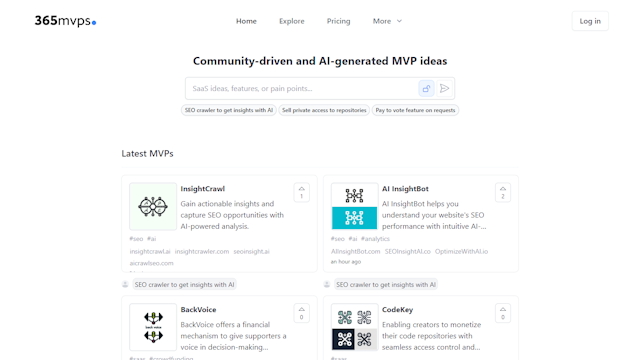This screenshot has height=360, width=640.
Task: Open the AI InsightBot logo thumbnail
Action: coord(354,207)
